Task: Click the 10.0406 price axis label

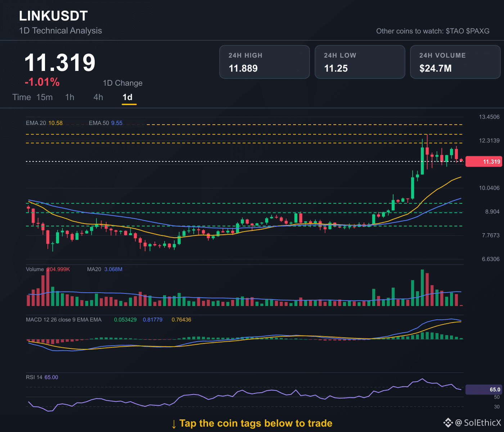Action: pos(489,188)
